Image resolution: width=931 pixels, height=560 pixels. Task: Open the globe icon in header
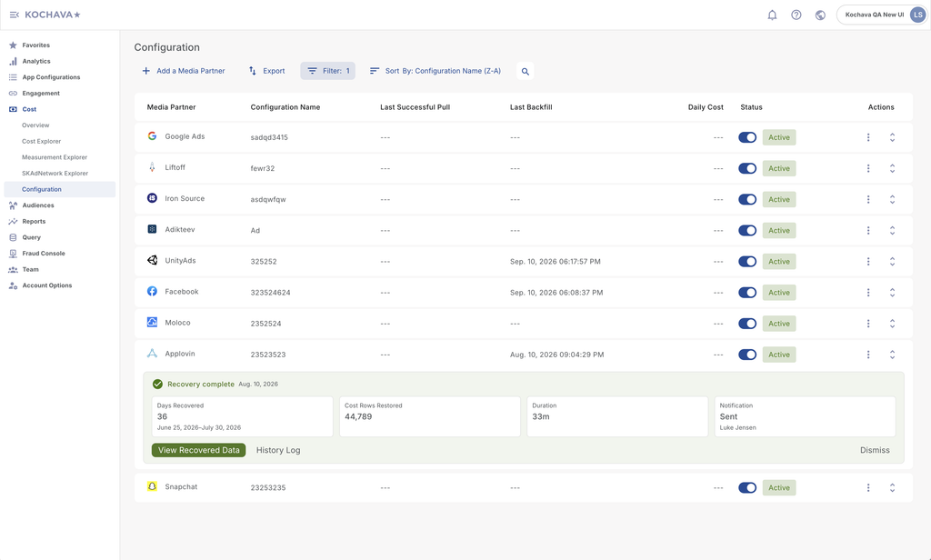(820, 15)
